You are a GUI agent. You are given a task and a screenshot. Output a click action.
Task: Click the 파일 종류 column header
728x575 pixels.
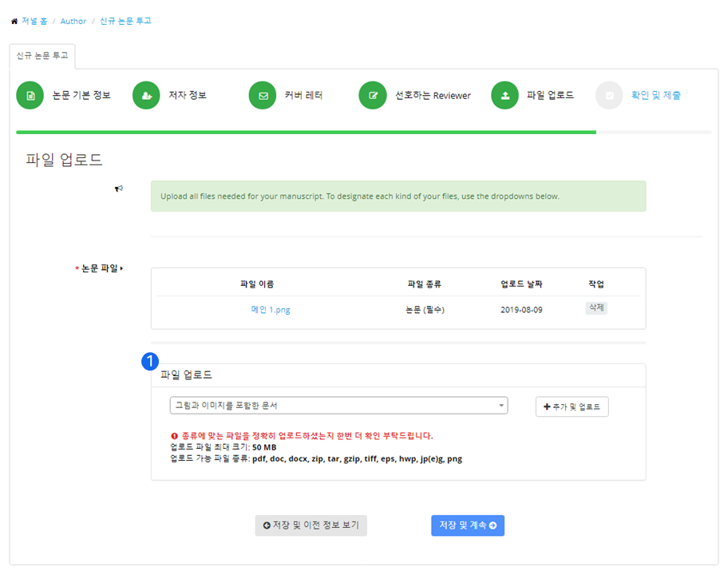425,284
